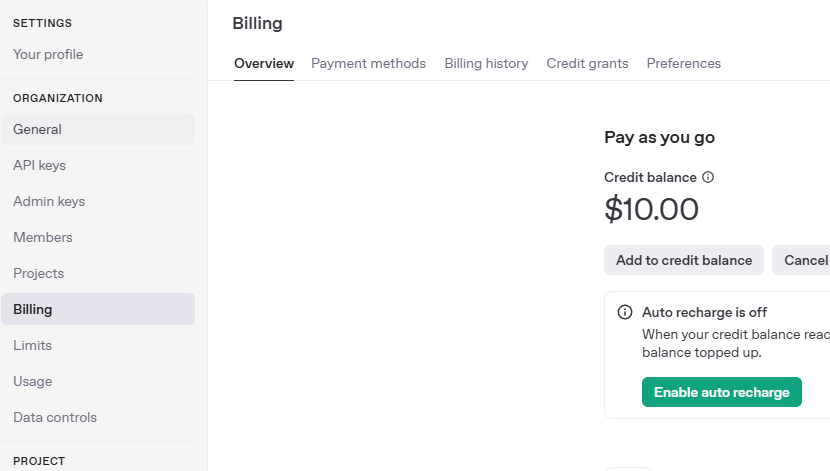Open Data controls in the sidebar
This screenshot has width=830, height=471.
click(55, 417)
